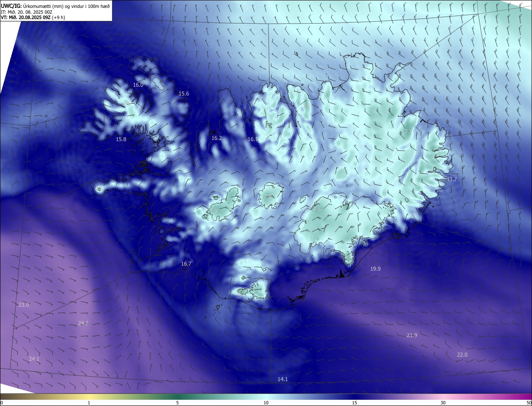Click the 22.0 value label
This screenshot has width=532, height=406.
[462, 355]
